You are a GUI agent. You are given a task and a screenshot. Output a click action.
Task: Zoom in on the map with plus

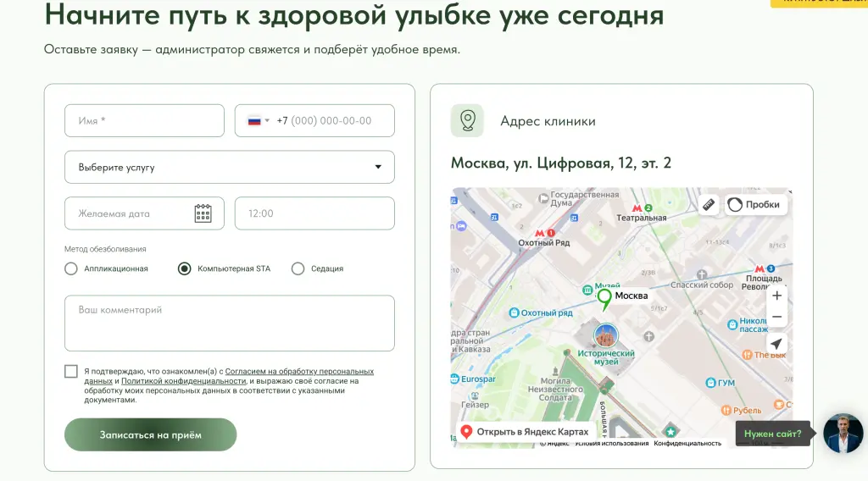click(776, 296)
